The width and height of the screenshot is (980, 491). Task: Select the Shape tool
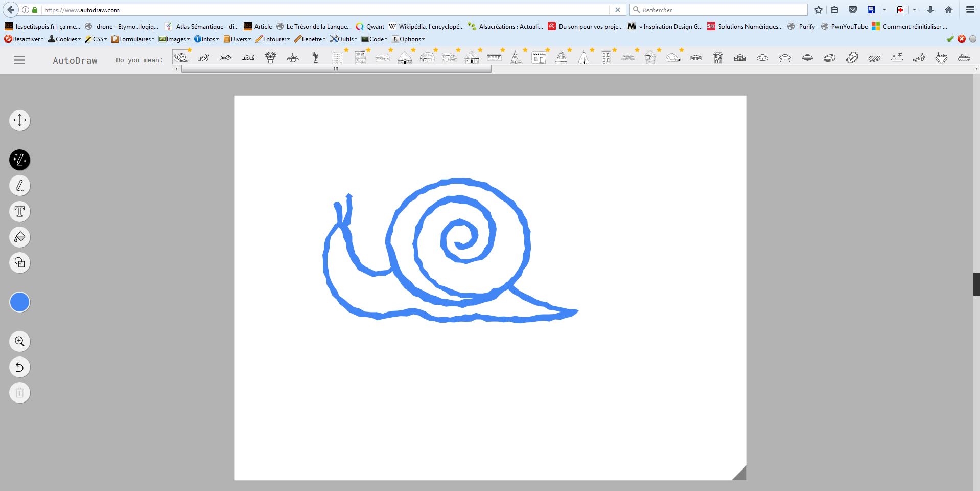(20, 262)
